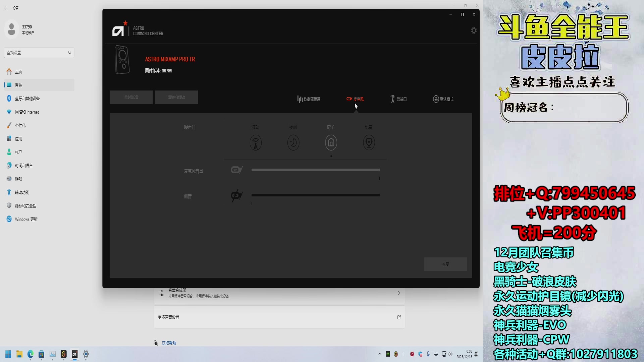Image resolution: width=644 pixels, height=362 pixels.
Task: Click the 同步到设备 sync to device button
Action: 131,97
